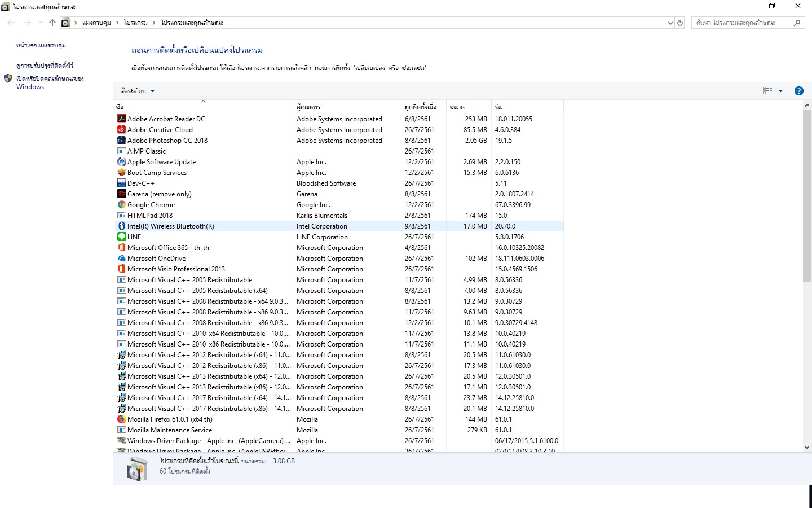Click the Microsoft OneDrive cloud icon
The height and width of the screenshot is (508, 812).
pos(121,258)
